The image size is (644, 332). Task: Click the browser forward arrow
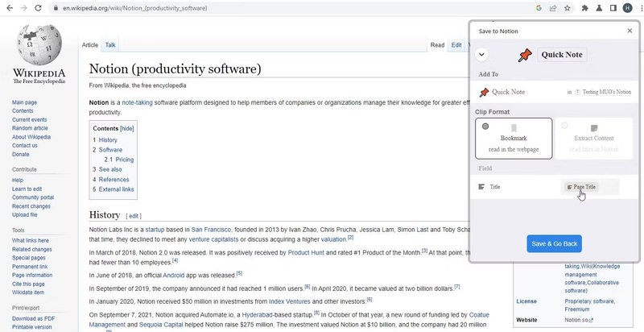click(24, 8)
